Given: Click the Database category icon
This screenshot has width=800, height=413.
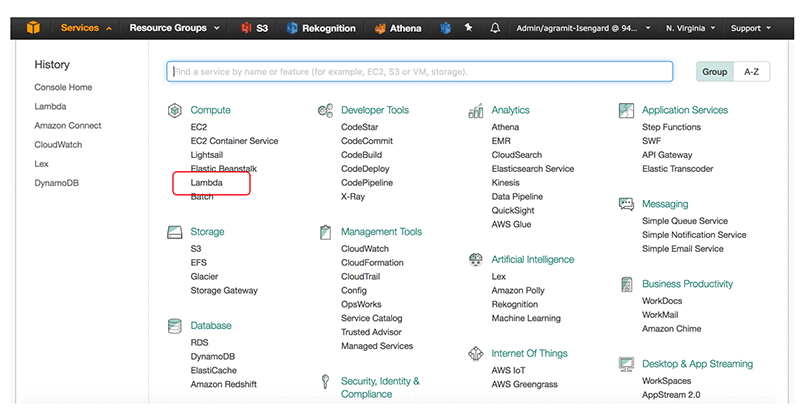Looking at the screenshot, I should click(174, 326).
